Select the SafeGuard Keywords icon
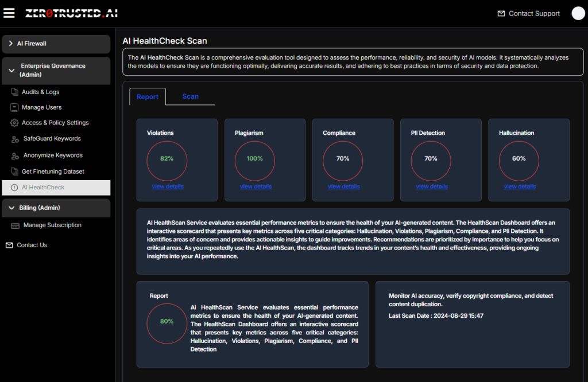 (x=13, y=139)
